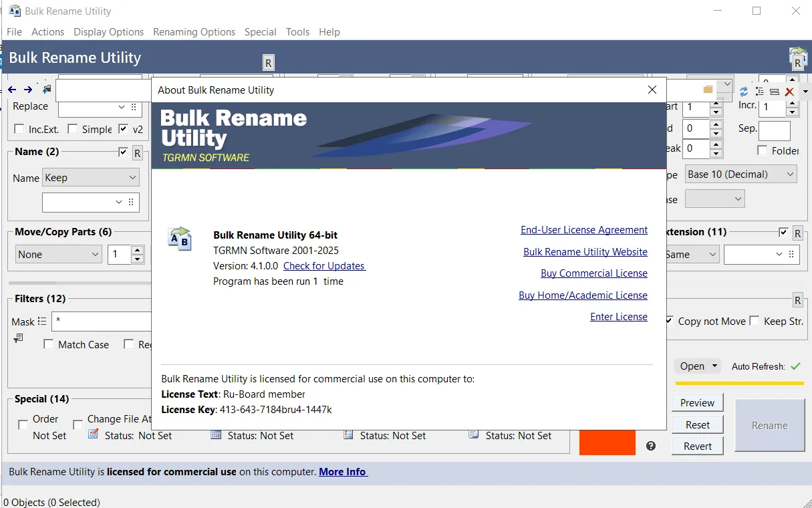Open the Extension Same dropdown

tap(692, 254)
